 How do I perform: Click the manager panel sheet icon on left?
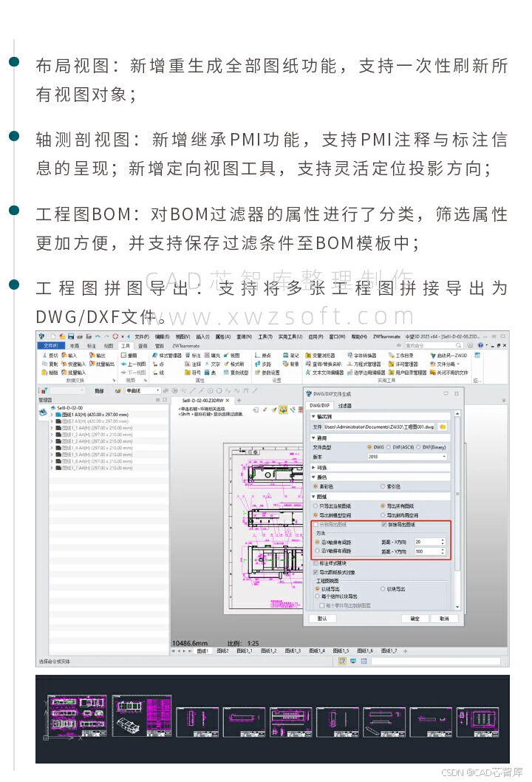click(x=43, y=412)
